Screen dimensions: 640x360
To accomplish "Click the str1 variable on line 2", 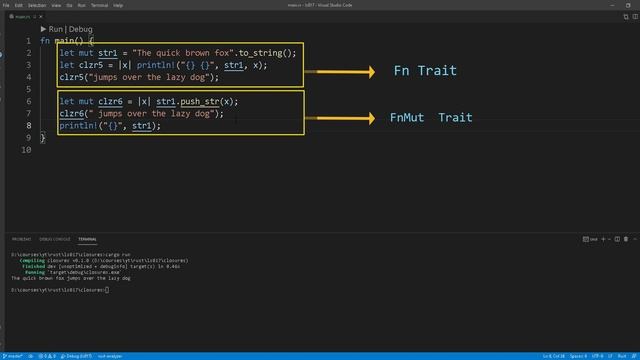I will [x=108, y=53].
